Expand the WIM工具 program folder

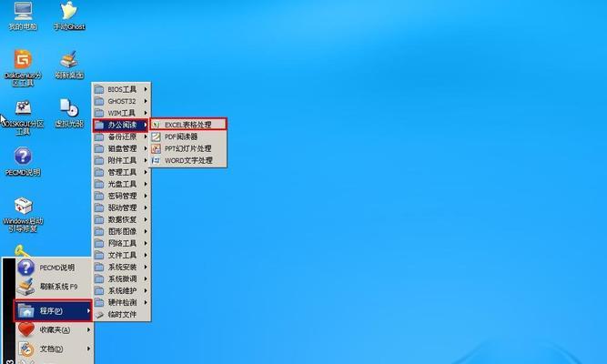(x=121, y=113)
